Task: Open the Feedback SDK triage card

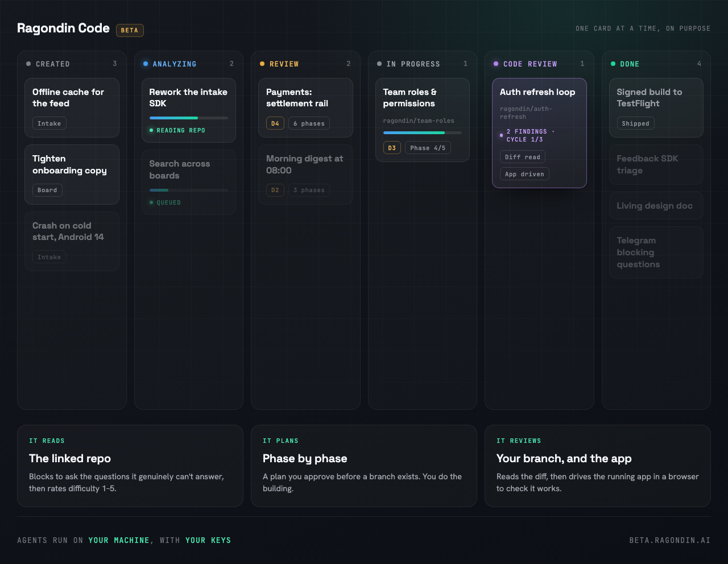Action: point(656,165)
